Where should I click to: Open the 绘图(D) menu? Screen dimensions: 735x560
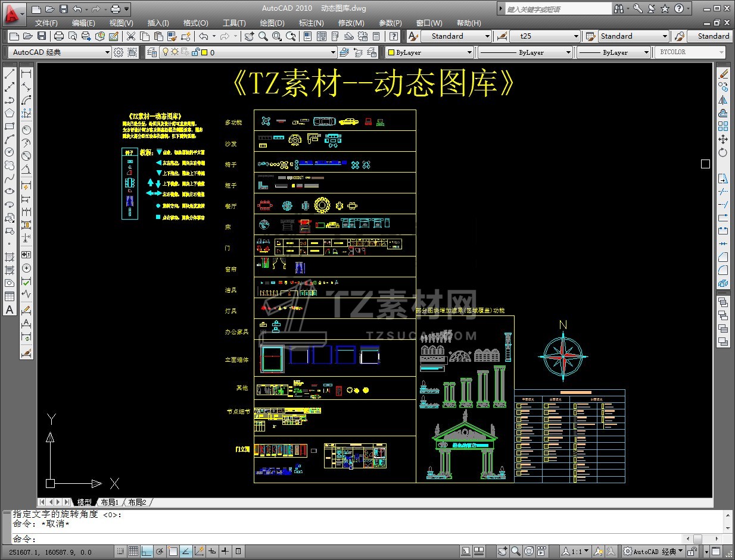[x=272, y=23]
